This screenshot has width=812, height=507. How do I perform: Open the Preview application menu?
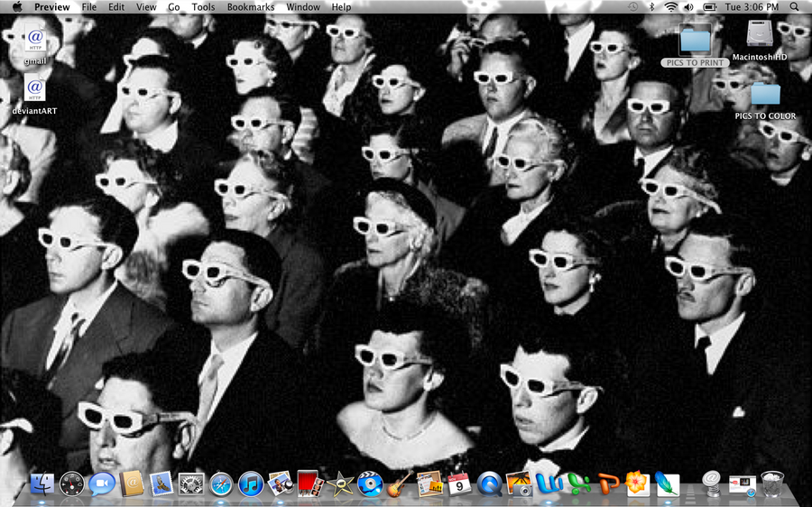tap(51, 6)
